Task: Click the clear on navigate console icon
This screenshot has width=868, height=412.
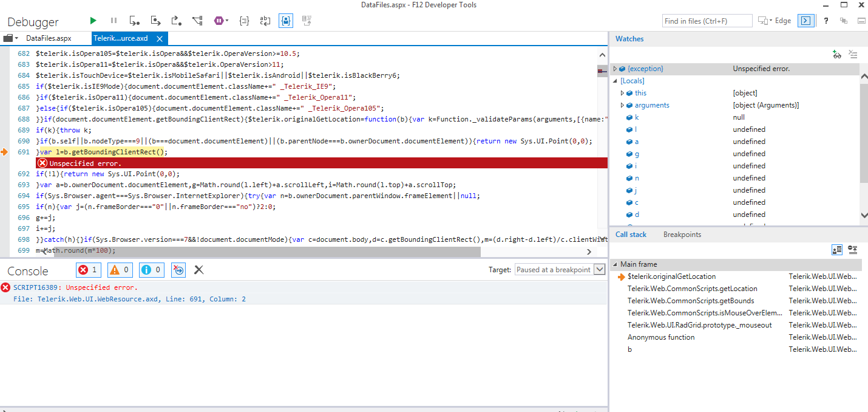Action: 178,270
